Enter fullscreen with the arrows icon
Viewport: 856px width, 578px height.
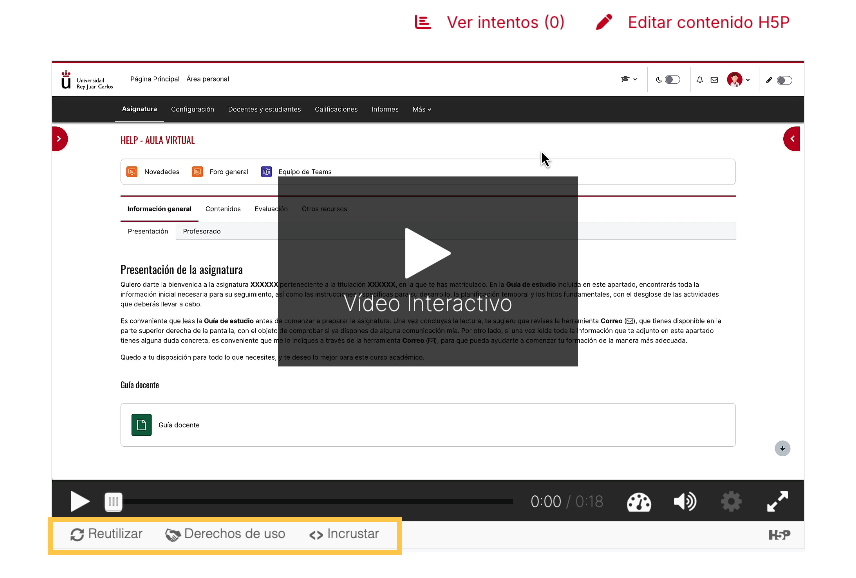[x=778, y=501]
